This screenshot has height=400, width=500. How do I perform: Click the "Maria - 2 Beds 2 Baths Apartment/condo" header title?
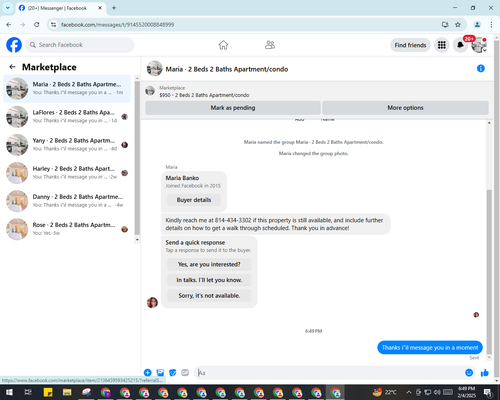227,69
